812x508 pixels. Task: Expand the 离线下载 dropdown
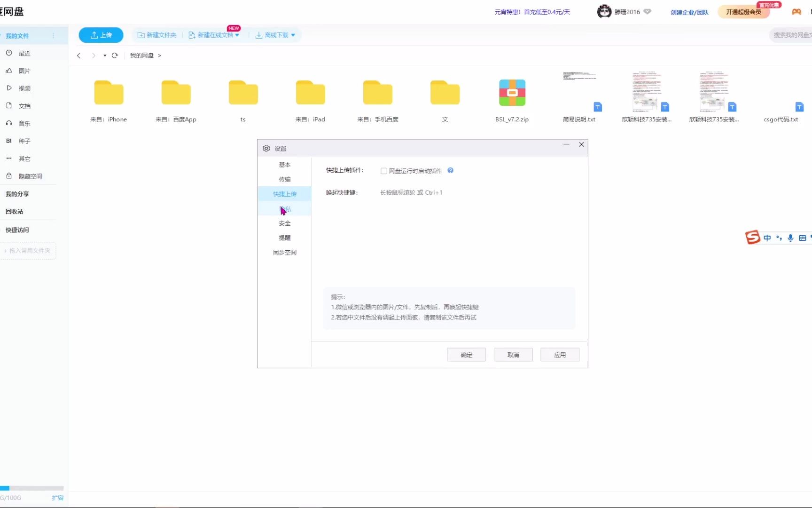[275, 35]
